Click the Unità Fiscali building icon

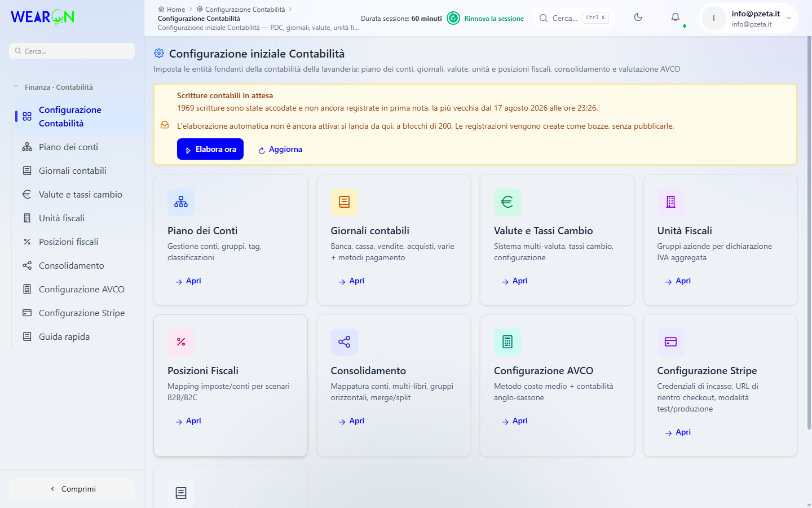(x=671, y=202)
